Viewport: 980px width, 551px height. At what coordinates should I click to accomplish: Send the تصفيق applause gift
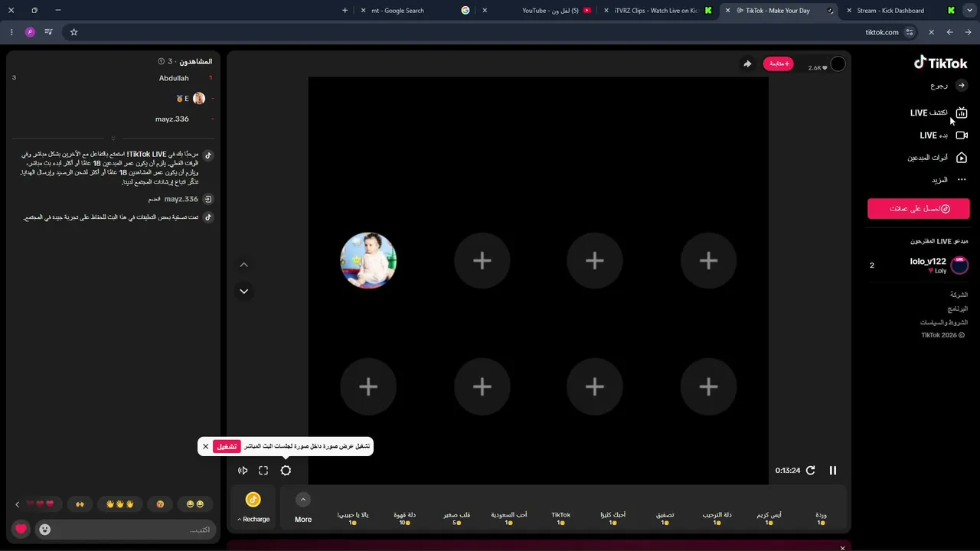click(665, 518)
